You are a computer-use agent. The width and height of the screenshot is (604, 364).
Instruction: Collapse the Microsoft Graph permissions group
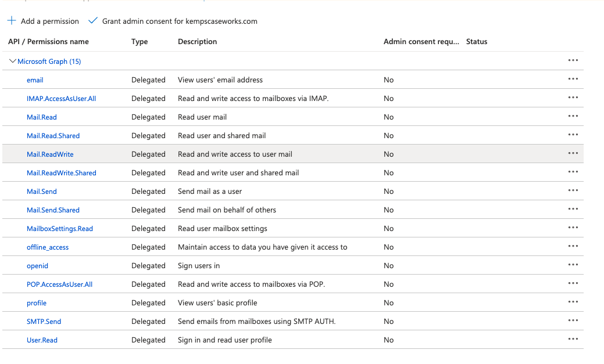pos(13,61)
